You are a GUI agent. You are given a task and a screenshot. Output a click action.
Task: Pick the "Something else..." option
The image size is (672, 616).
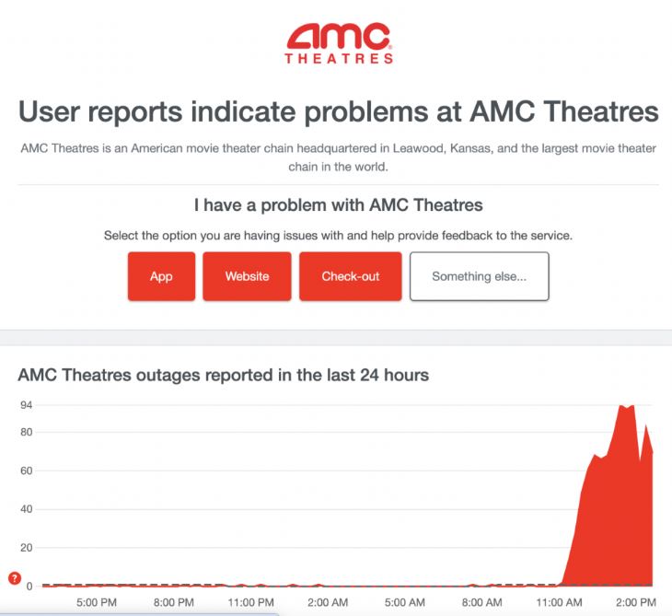(479, 276)
